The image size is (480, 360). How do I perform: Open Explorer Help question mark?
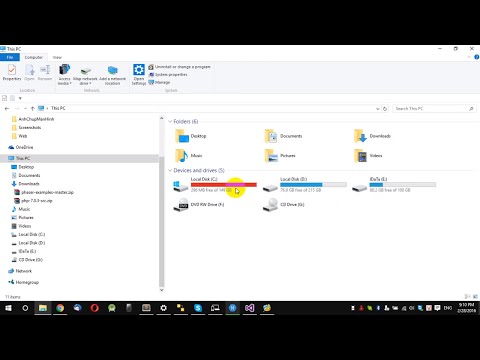coord(476,57)
